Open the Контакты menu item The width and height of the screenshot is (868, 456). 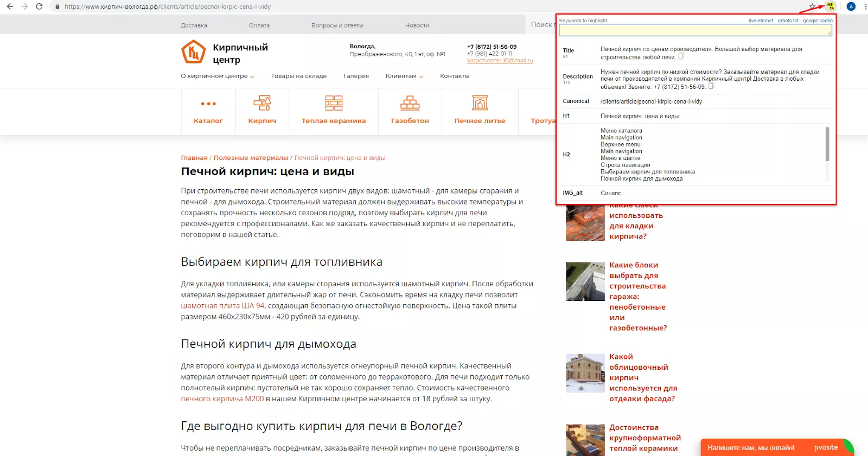click(455, 76)
